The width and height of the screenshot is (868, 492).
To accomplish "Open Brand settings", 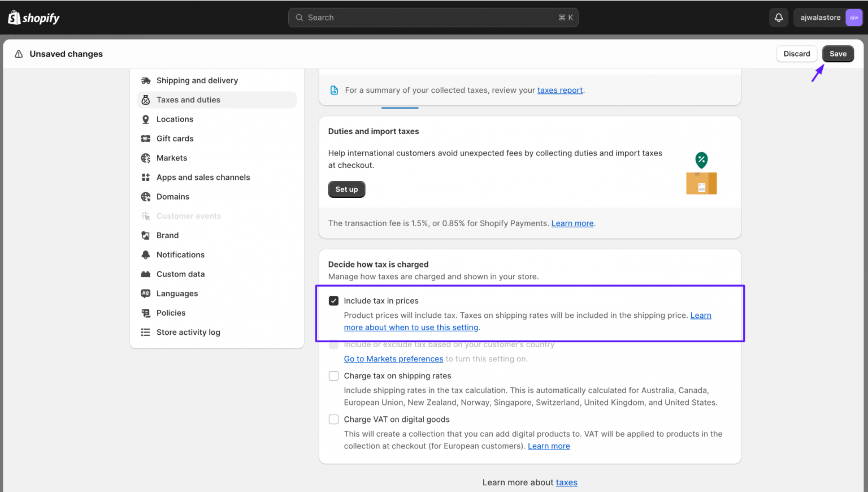I will tap(167, 235).
